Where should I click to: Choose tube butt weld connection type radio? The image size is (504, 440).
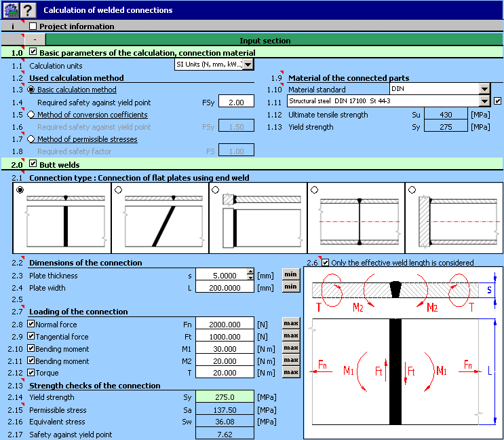click(x=314, y=190)
